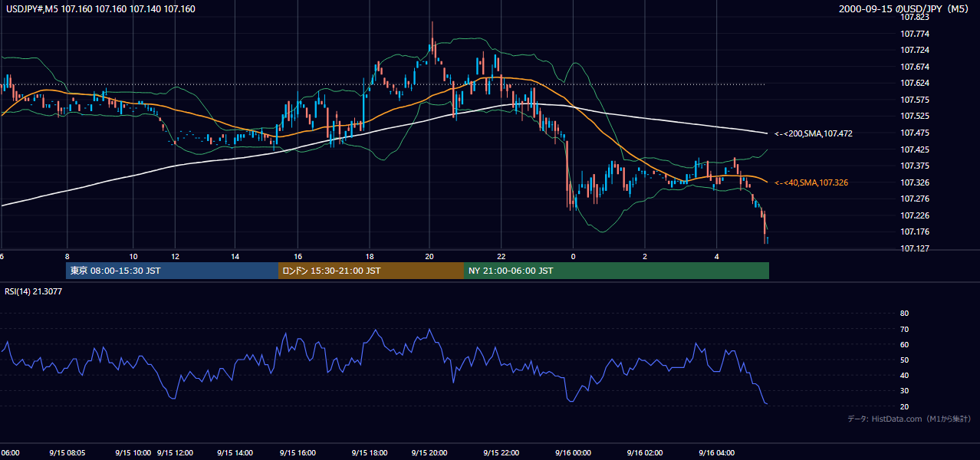Click the orange 40 SMA label
The image size is (980, 460).
[811, 182]
